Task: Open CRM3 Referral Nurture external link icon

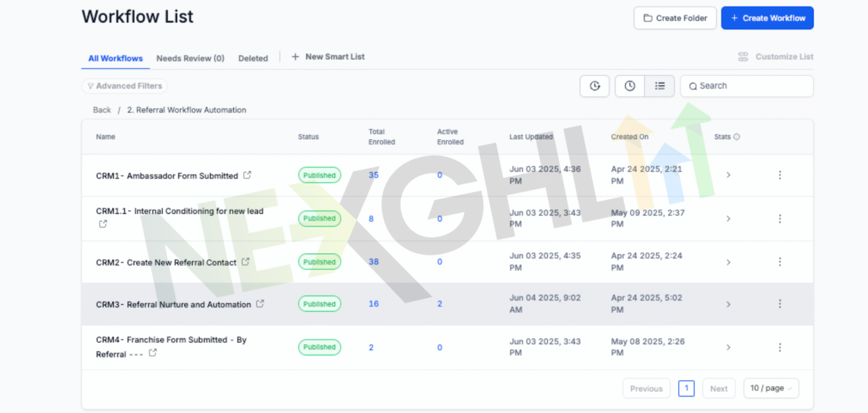Action: 260,304
